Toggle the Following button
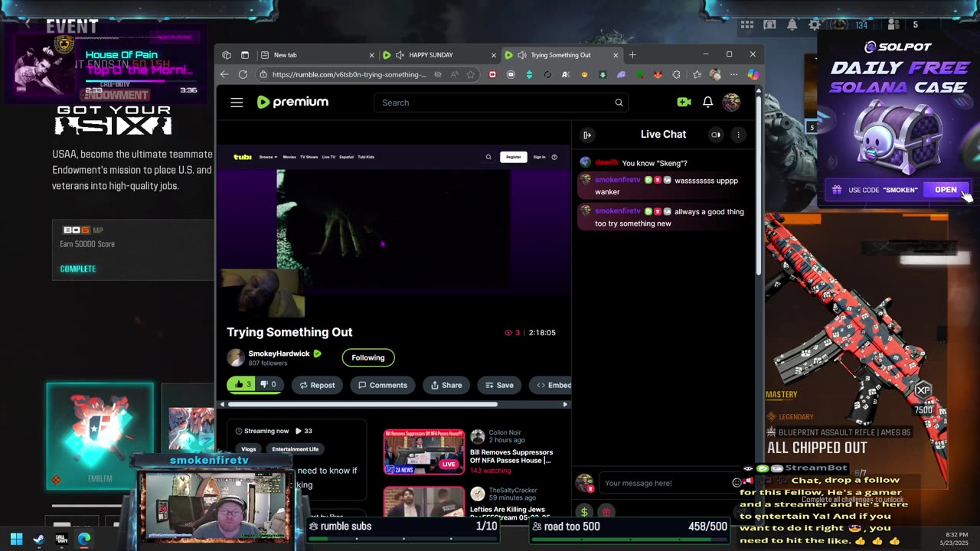980x551 pixels. 368,357
